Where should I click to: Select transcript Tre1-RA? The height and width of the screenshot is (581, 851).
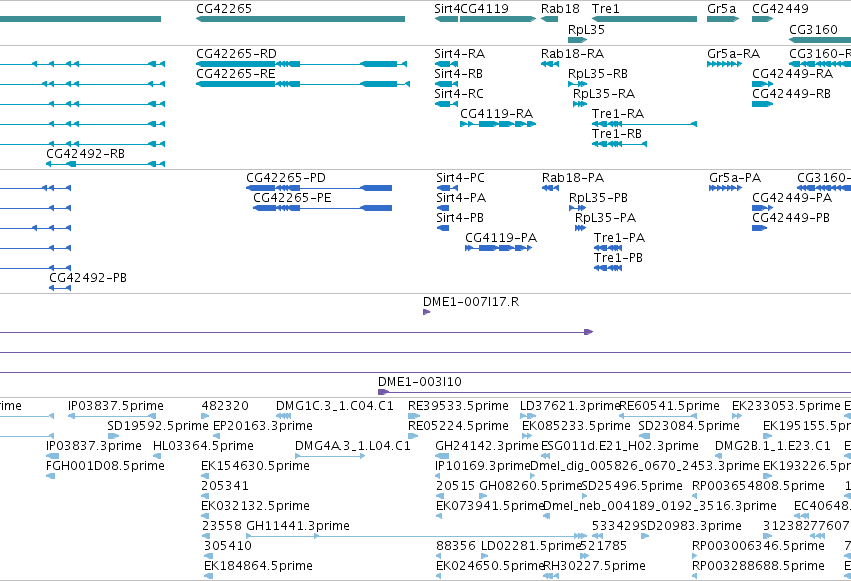click(x=644, y=124)
